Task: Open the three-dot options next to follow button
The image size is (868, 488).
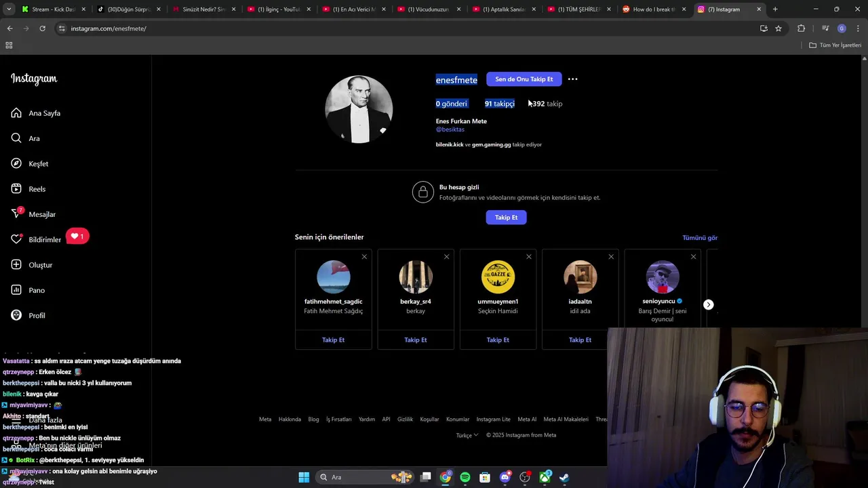Action: tap(573, 79)
